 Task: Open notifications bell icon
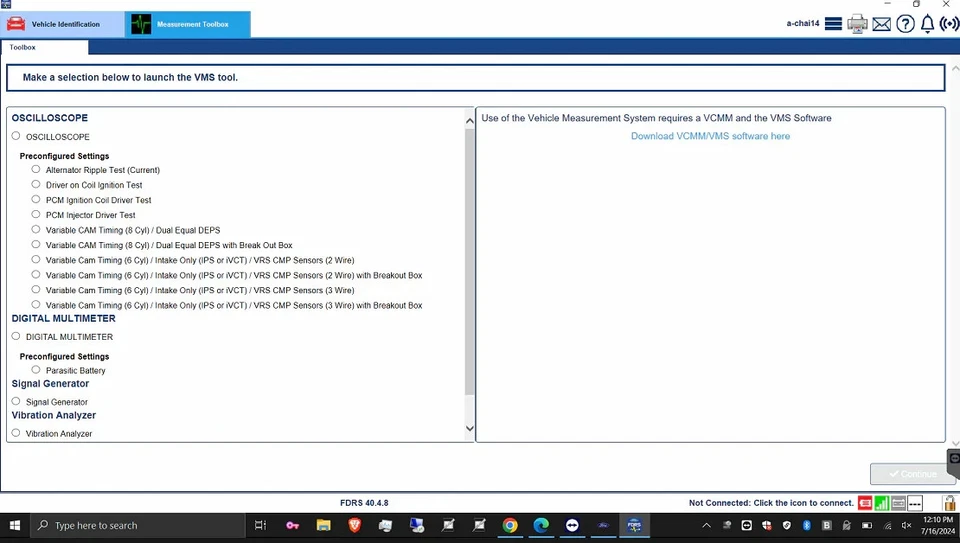click(x=928, y=24)
